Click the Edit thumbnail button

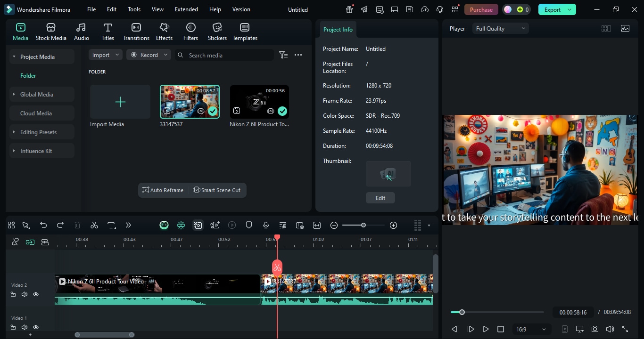[380, 198]
